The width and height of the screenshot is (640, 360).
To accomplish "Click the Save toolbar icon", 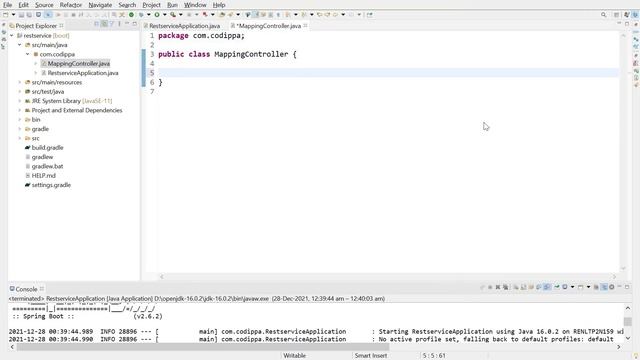I will (x=21, y=15).
